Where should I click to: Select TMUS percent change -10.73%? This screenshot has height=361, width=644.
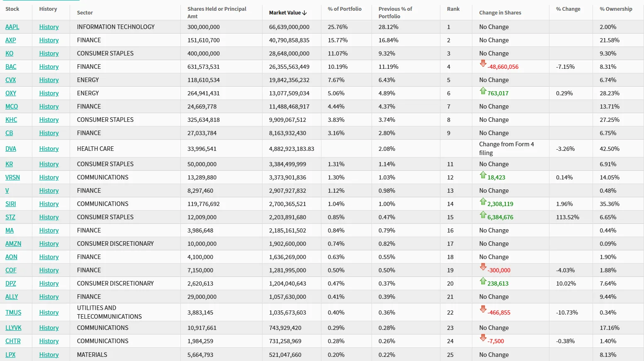pos(567,313)
